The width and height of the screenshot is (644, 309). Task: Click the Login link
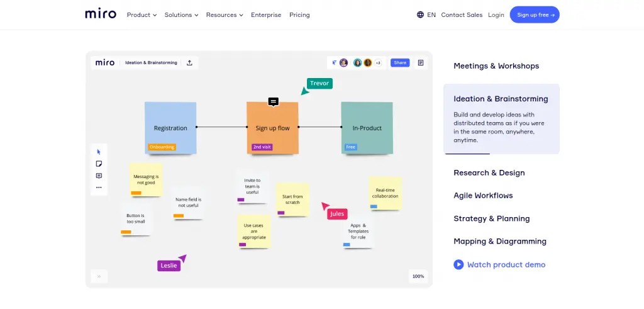point(496,15)
